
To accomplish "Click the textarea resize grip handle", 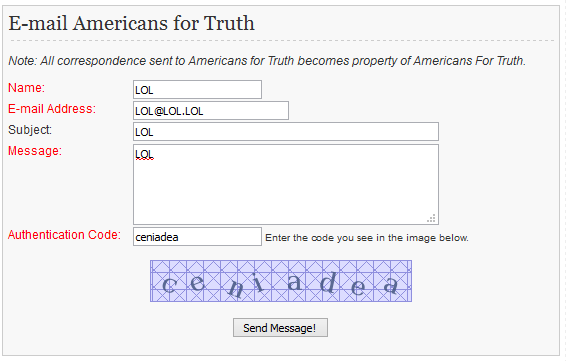I will coord(431,218).
